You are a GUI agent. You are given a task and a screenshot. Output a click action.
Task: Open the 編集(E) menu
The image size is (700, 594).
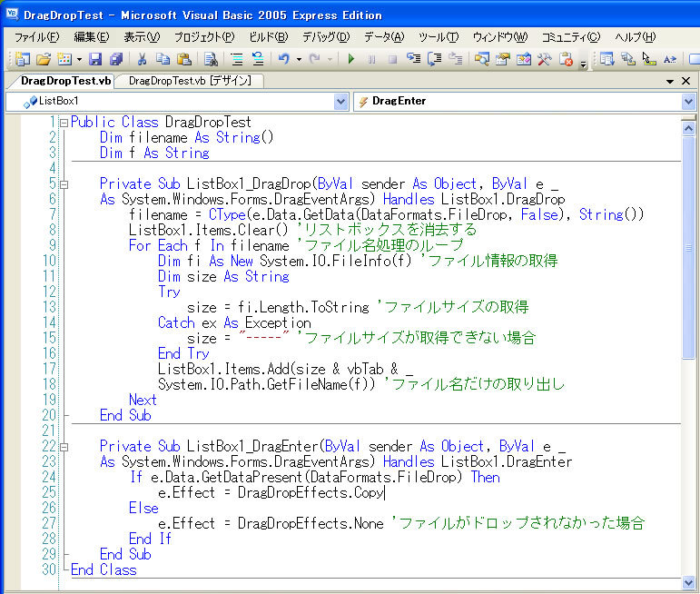pos(91,37)
